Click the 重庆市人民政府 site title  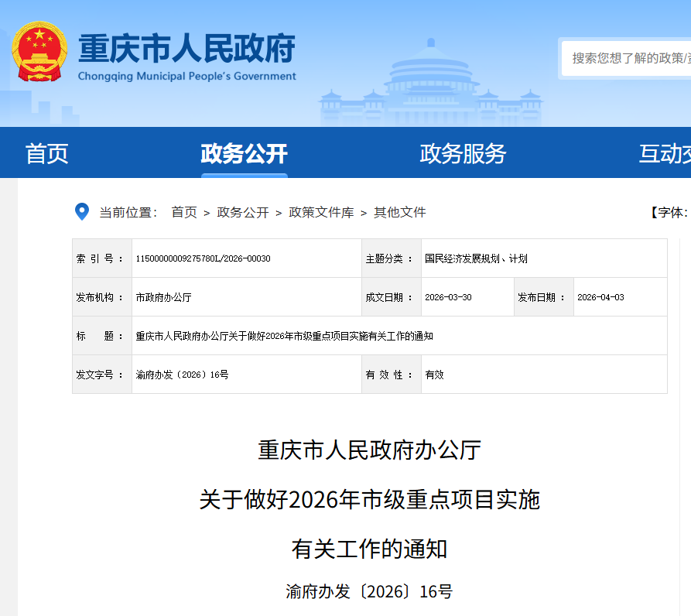[186, 50]
